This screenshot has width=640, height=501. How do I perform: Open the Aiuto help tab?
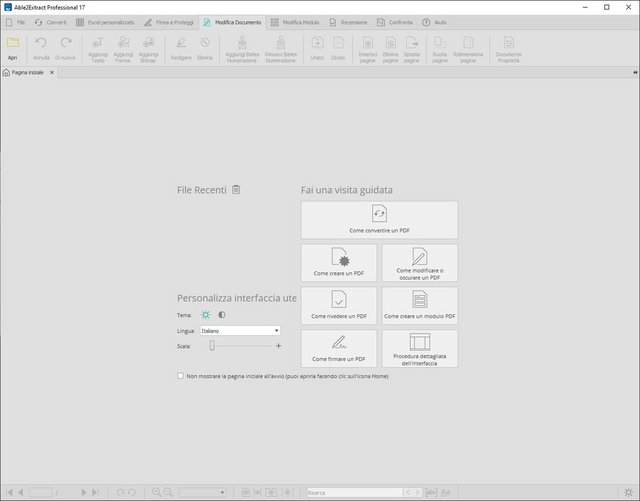coord(434,22)
